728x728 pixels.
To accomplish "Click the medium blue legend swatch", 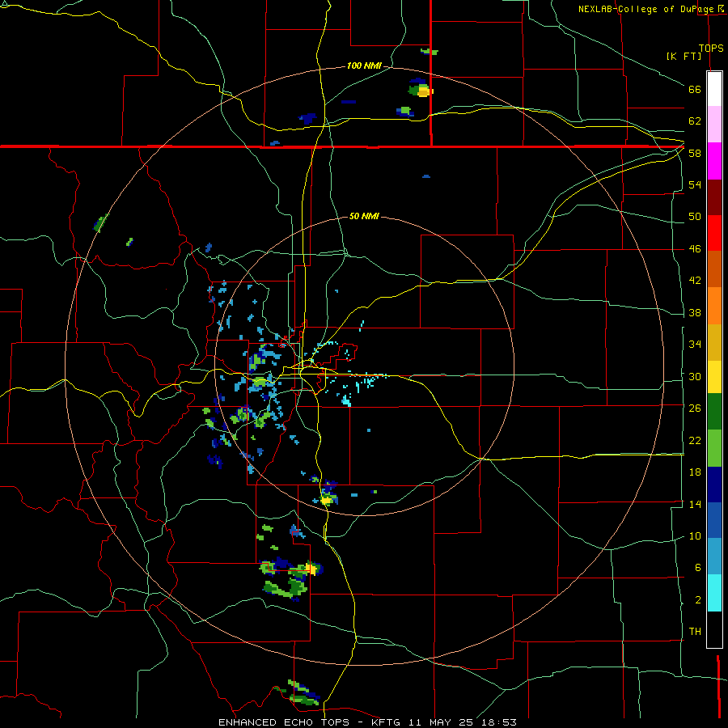I will [714, 520].
